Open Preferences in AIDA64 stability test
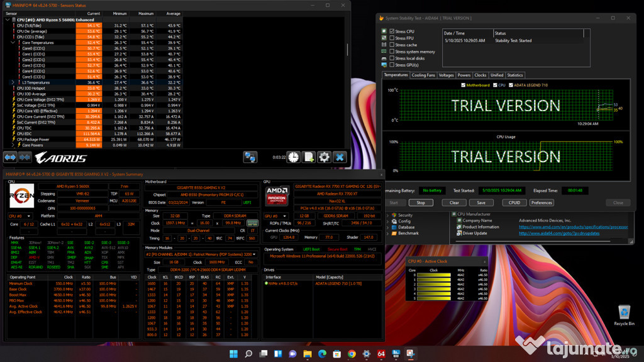The width and height of the screenshot is (644, 362). [x=541, y=203]
